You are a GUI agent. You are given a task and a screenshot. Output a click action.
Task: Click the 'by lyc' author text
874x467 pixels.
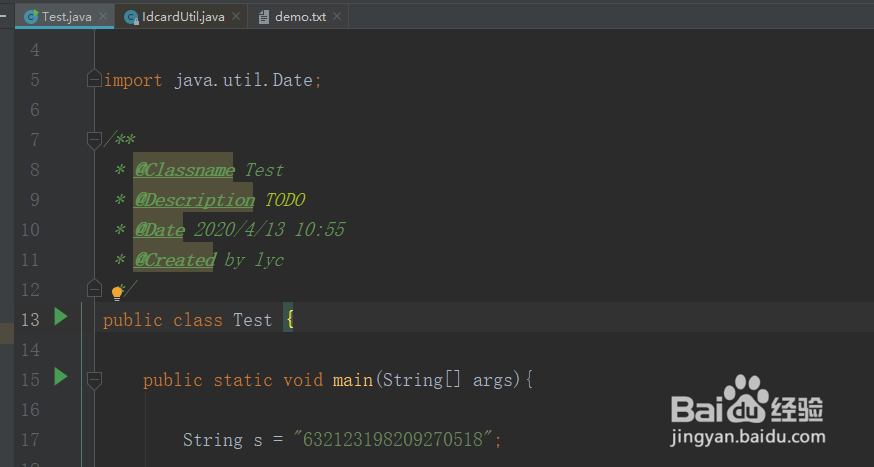click(254, 260)
